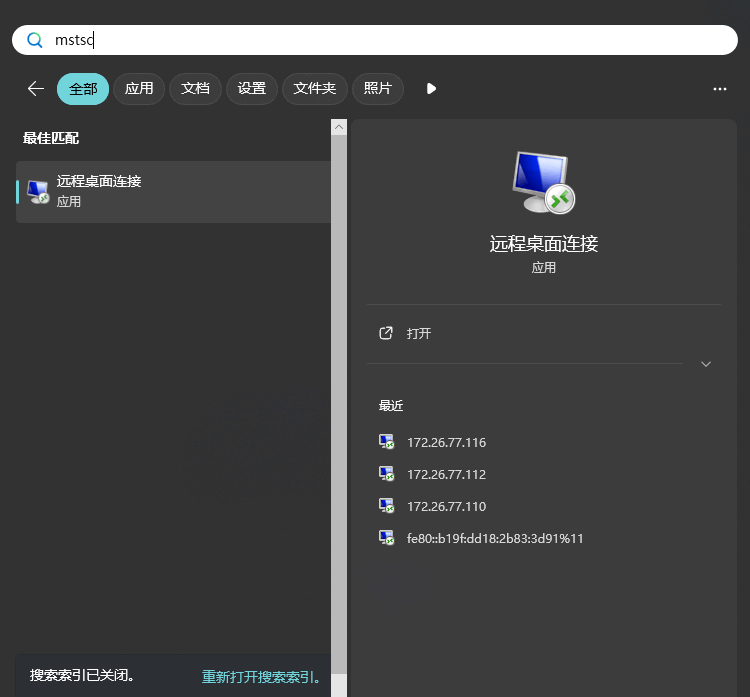Click the 搜索索引已关闭 notice text

(82, 675)
